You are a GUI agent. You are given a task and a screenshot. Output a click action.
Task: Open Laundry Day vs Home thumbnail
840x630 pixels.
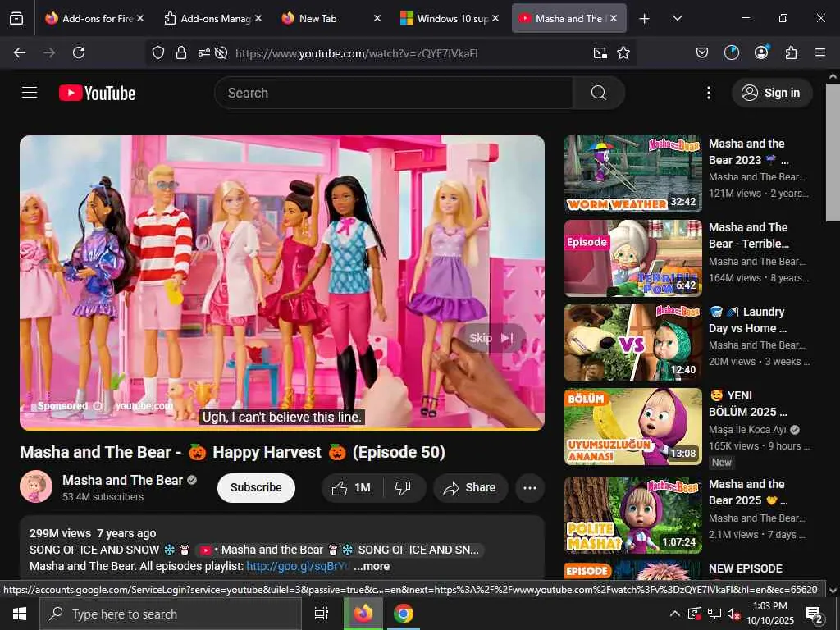click(x=632, y=342)
